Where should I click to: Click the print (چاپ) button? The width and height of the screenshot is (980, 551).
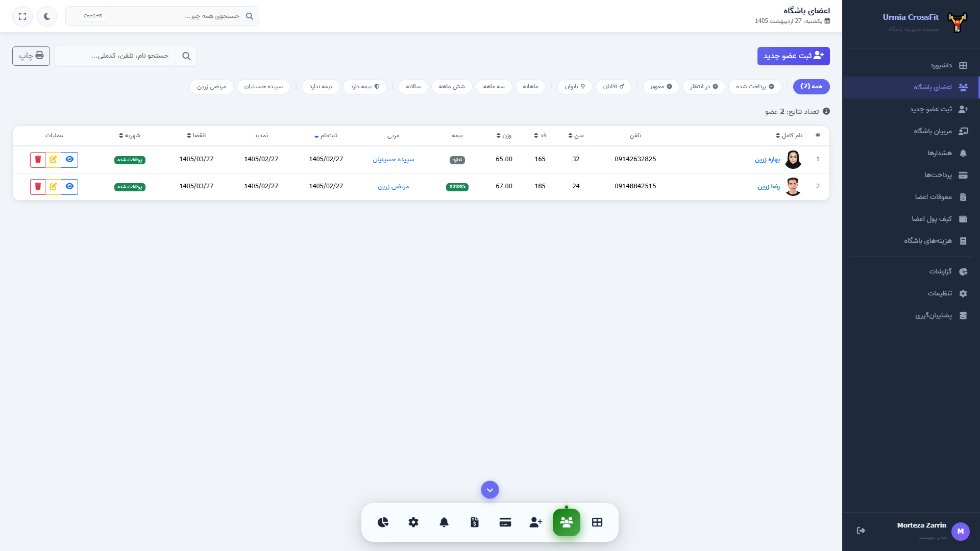31,56
